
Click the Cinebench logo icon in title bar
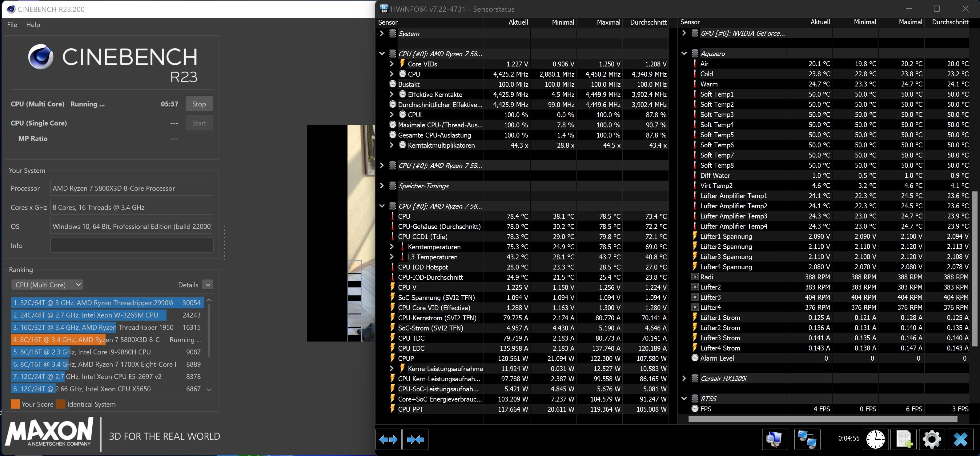(x=11, y=9)
